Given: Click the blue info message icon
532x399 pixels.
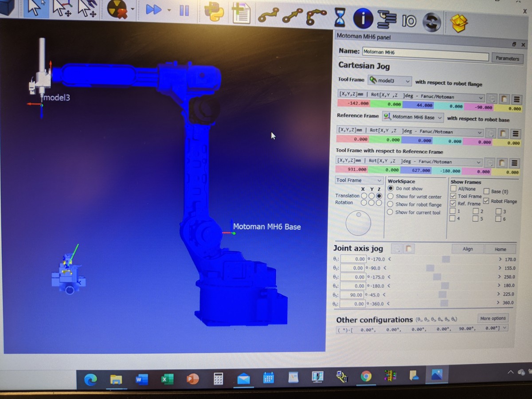Looking at the screenshot, I should click(x=363, y=19).
